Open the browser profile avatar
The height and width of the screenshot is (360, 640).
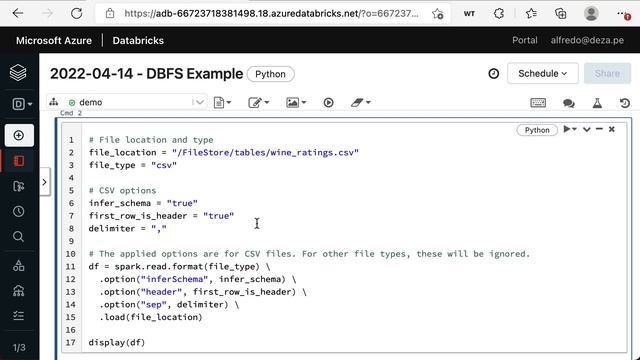591,13
